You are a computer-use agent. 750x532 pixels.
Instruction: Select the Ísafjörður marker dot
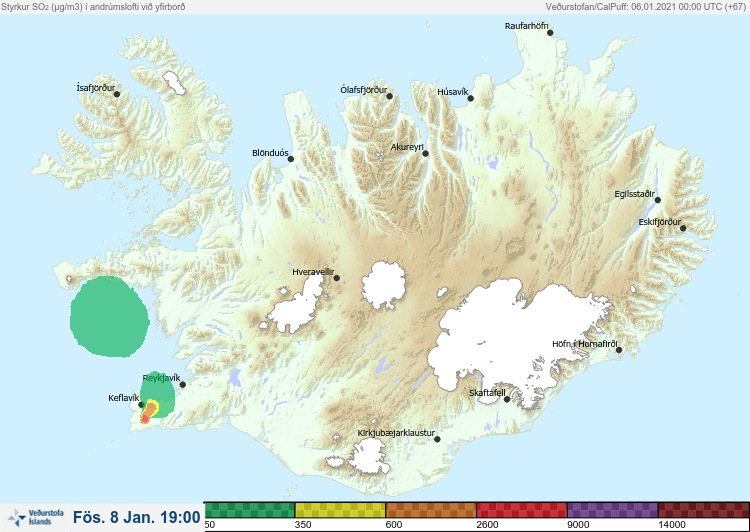117,94
